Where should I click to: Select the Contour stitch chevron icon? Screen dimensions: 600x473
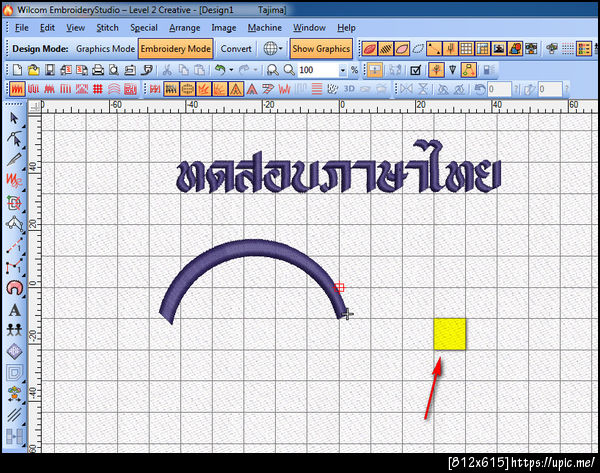114,89
